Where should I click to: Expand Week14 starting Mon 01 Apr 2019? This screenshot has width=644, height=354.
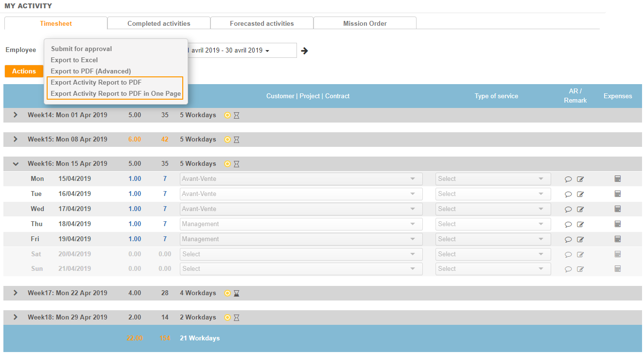click(x=16, y=115)
